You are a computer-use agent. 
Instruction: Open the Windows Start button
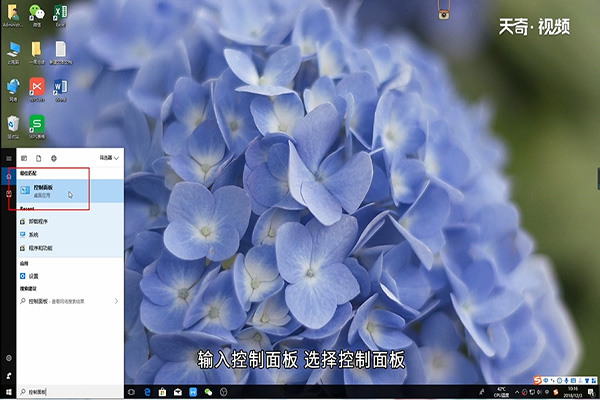(8, 392)
